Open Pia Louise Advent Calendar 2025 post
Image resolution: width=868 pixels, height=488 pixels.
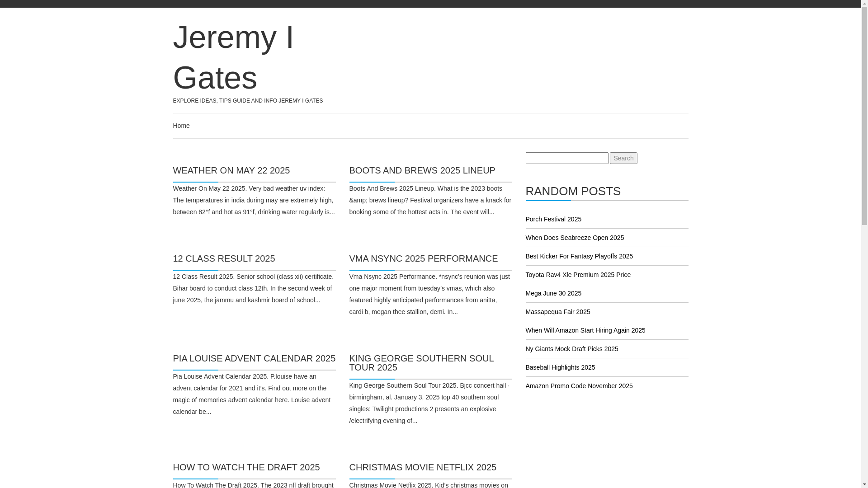254,358
